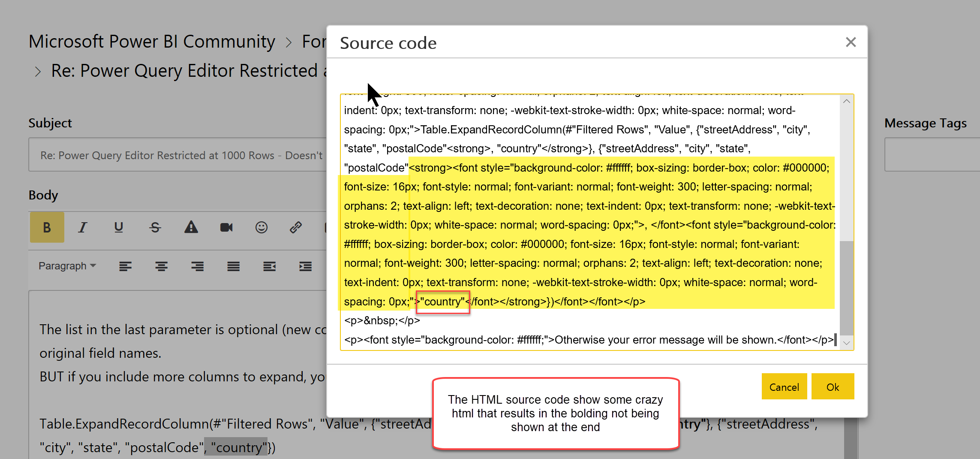This screenshot has height=459, width=980.
Task: Click the Body label
Action: click(43, 195)
